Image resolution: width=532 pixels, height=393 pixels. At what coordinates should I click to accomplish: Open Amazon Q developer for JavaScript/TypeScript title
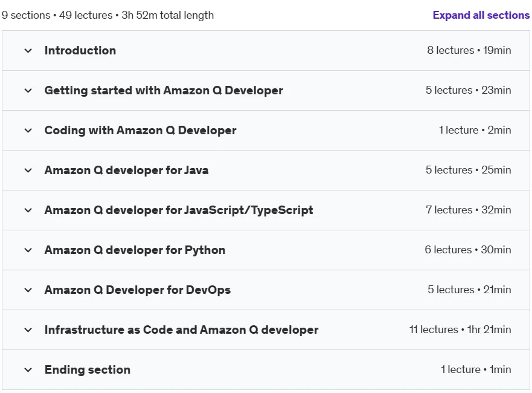[x=179, y=210]
